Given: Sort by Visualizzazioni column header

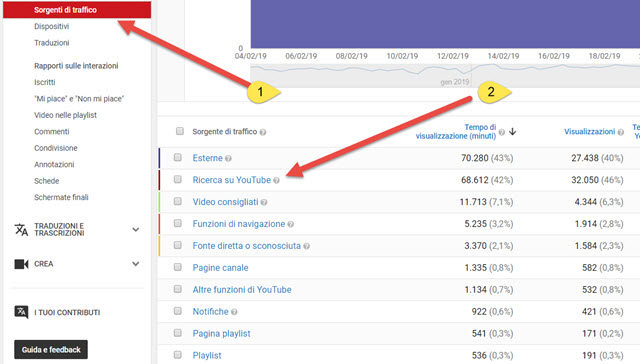Looking at the screenshot, I should click(589, 131).
